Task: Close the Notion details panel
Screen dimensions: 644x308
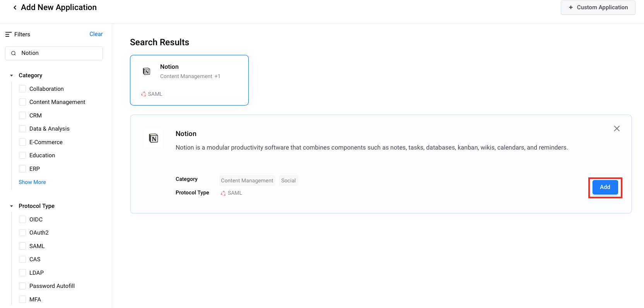Action: 617,128
